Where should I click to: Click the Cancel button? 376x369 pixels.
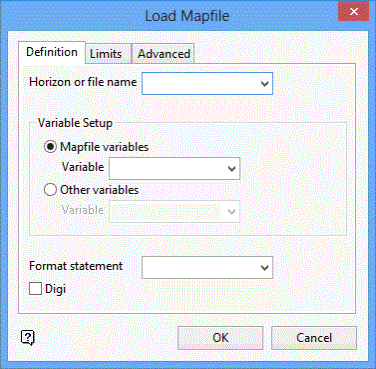(x=314, y=338)
